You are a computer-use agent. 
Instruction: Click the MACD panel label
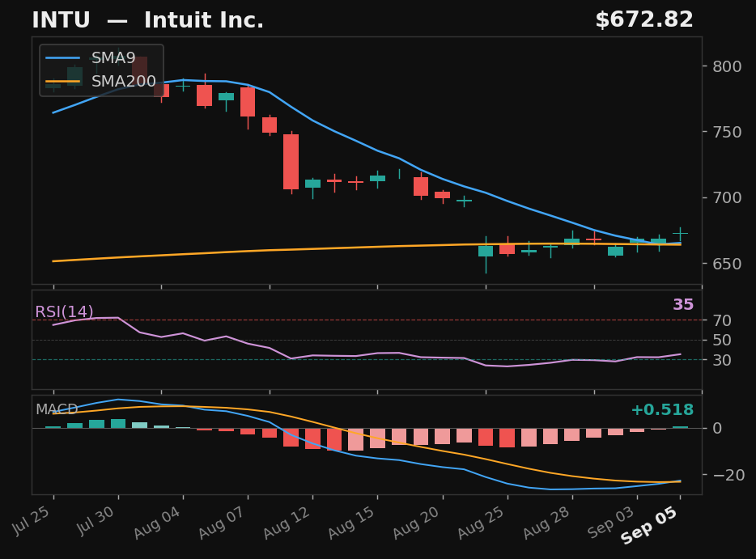click(x=57, y=409)
